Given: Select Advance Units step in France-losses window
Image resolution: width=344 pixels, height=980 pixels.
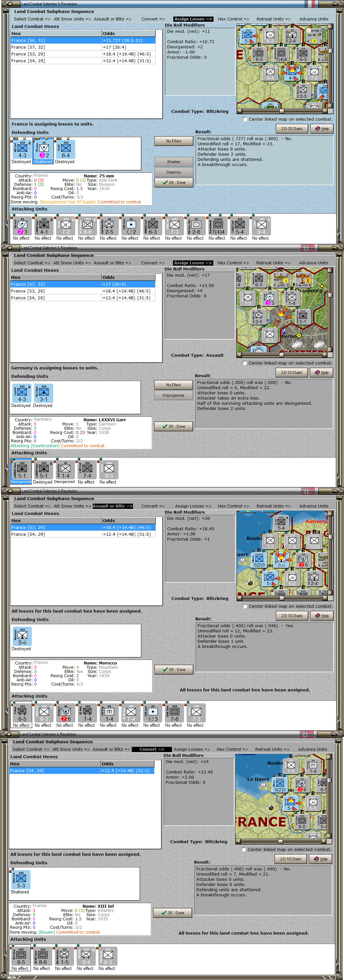Looking at the screenshot, I should [x=313, y=19].
